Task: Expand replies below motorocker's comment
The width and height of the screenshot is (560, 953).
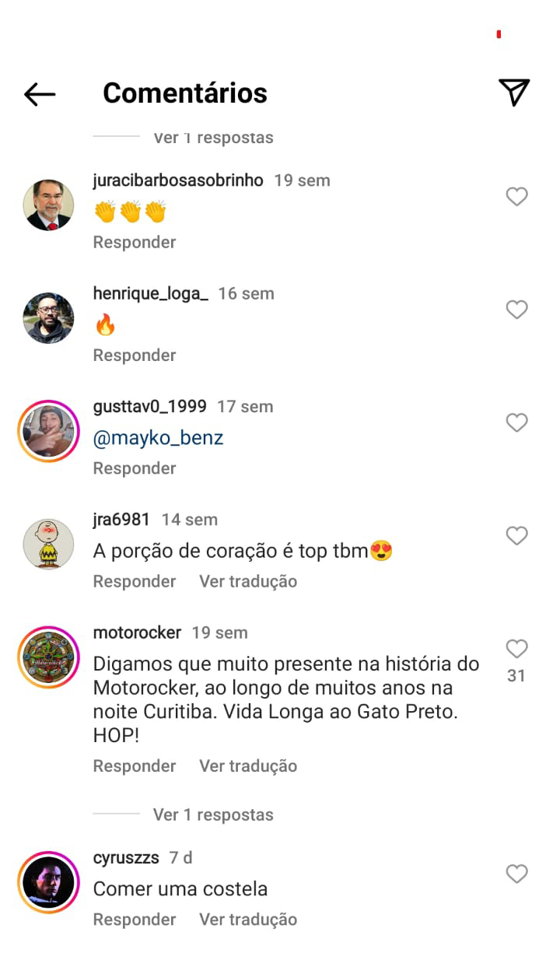Action: click(x=213, y=815)
